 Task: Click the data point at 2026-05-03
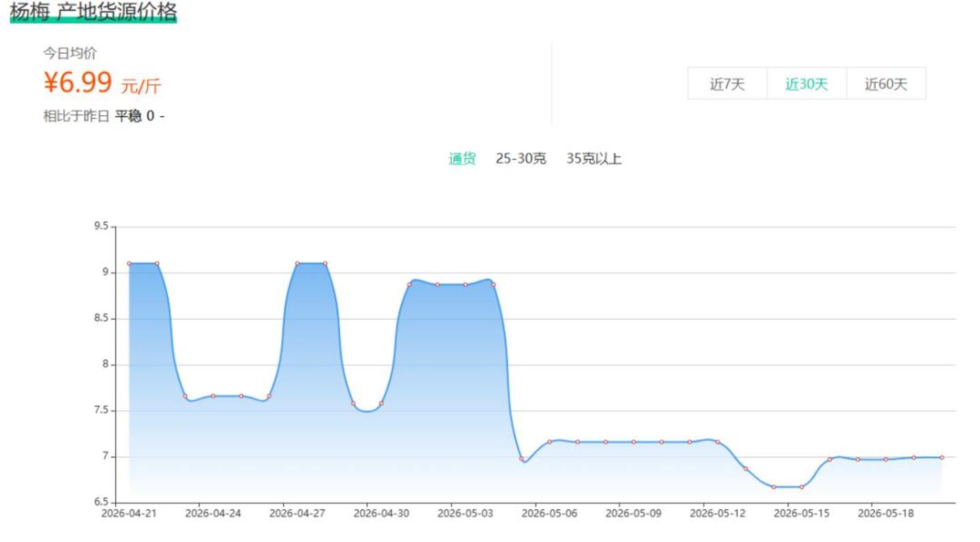coord(465,285)
